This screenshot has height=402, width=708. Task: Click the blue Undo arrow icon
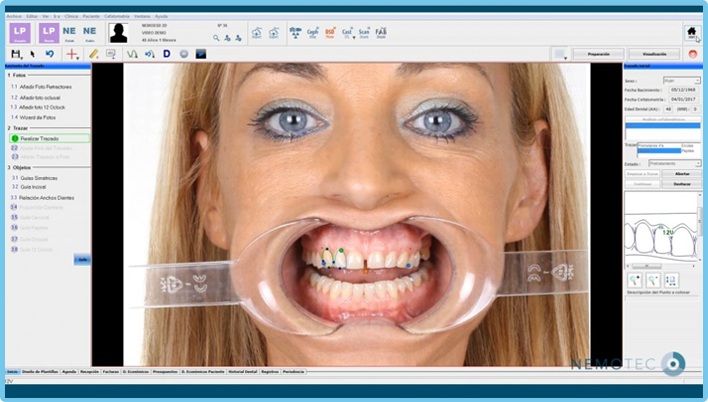point(50,54)
